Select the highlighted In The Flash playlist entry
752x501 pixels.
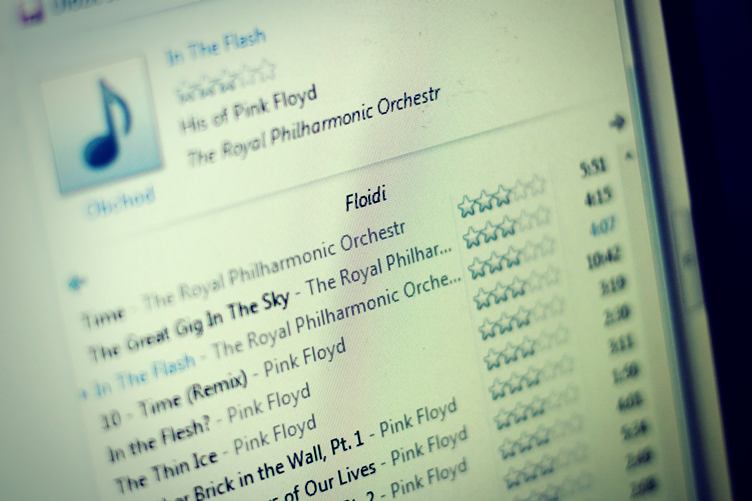[273, 336]
